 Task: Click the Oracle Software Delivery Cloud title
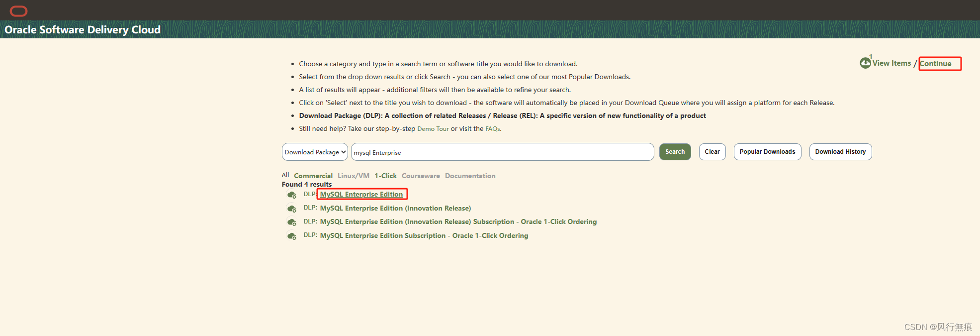[83, 30]
